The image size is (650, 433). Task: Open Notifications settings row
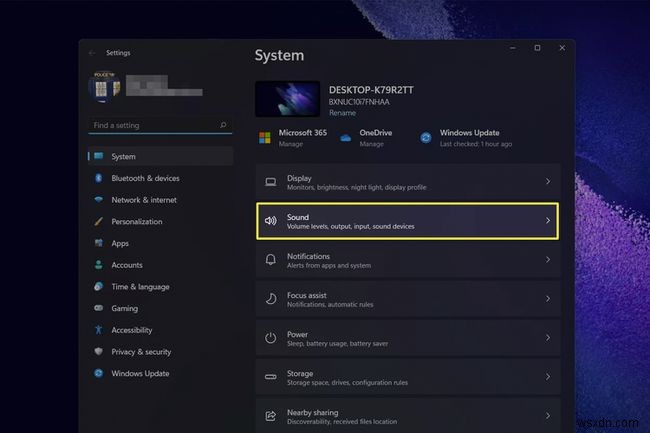tap(408, 260)
